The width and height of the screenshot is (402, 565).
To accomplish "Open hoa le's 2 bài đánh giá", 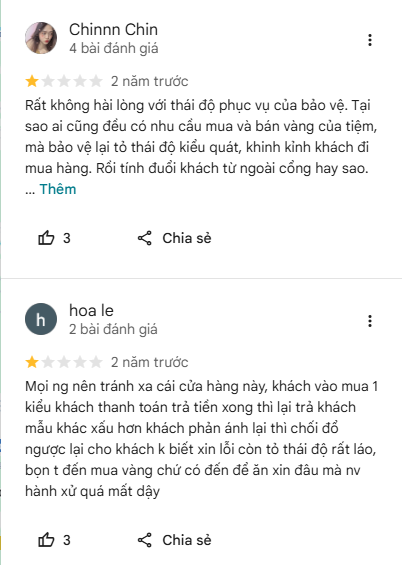I will tap(113, 329).
